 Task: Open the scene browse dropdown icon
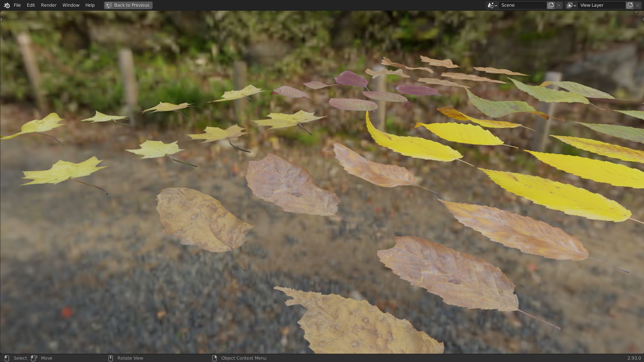pyautogui.click(x=492, y=5)
